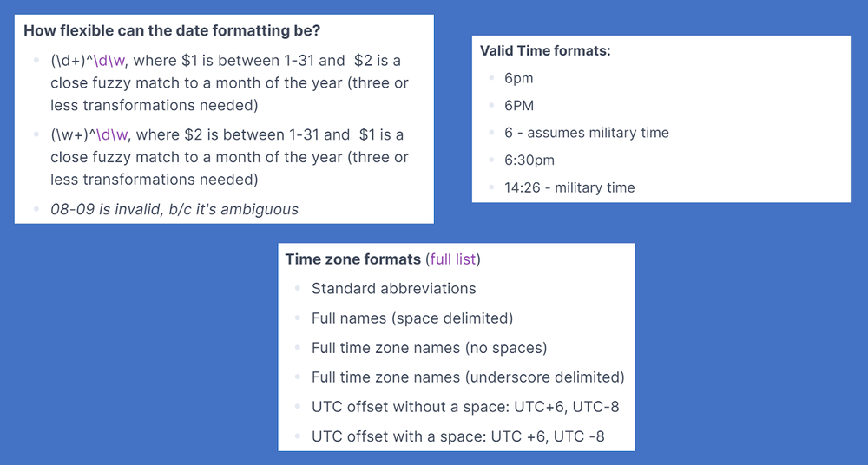Click the 'How flexible can the date formatting be?' heading
The height and width of the screenshot is (465, 868).
point(172,30)
